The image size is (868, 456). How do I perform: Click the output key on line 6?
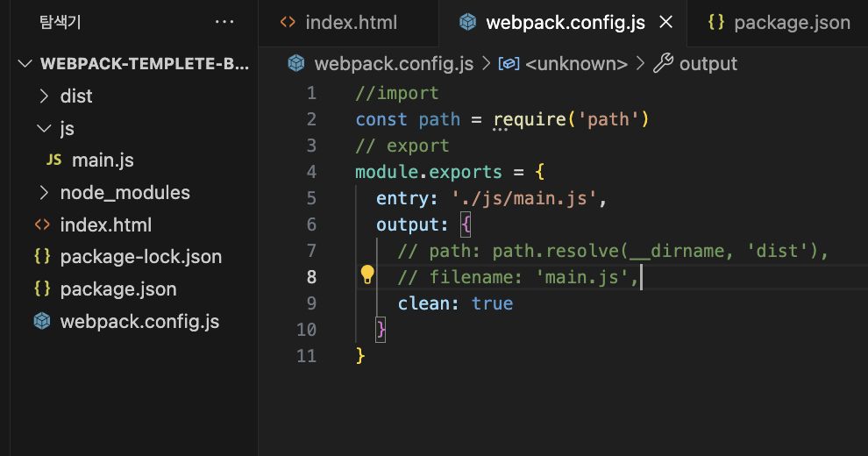[406, 224]
